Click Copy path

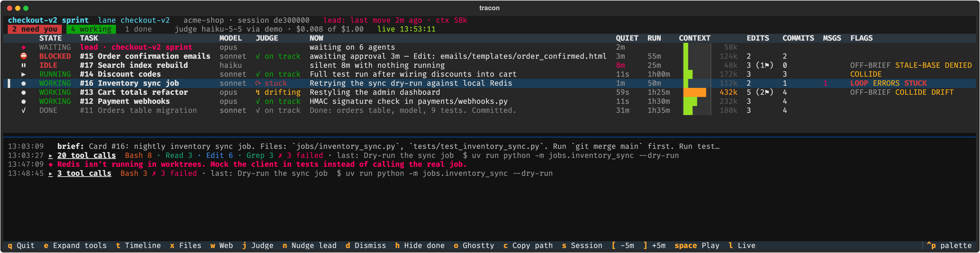[528, 246]
